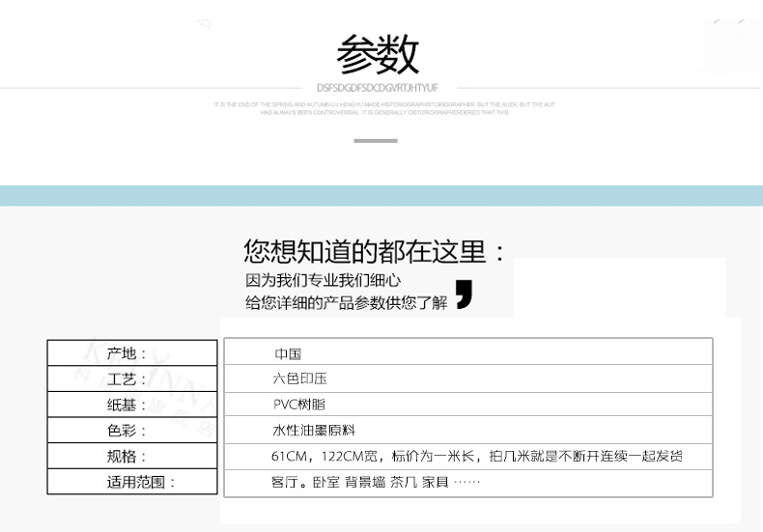Click the value 中国

(288, 353)
